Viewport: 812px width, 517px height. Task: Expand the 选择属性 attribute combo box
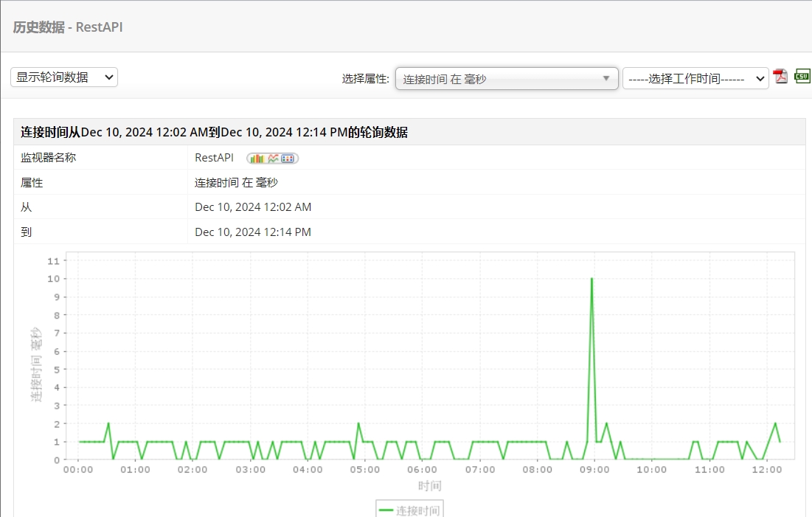coord(507,79)
